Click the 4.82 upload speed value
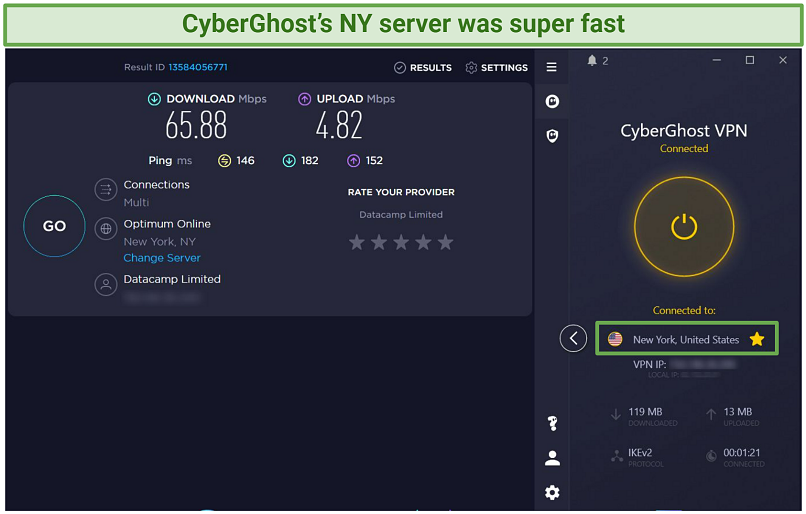 tap(339, 125)
